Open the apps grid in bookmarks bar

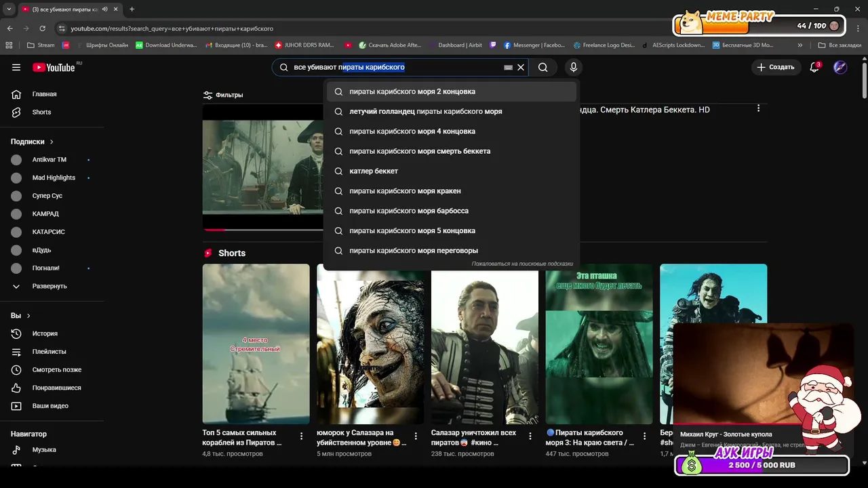pos(9,45)
